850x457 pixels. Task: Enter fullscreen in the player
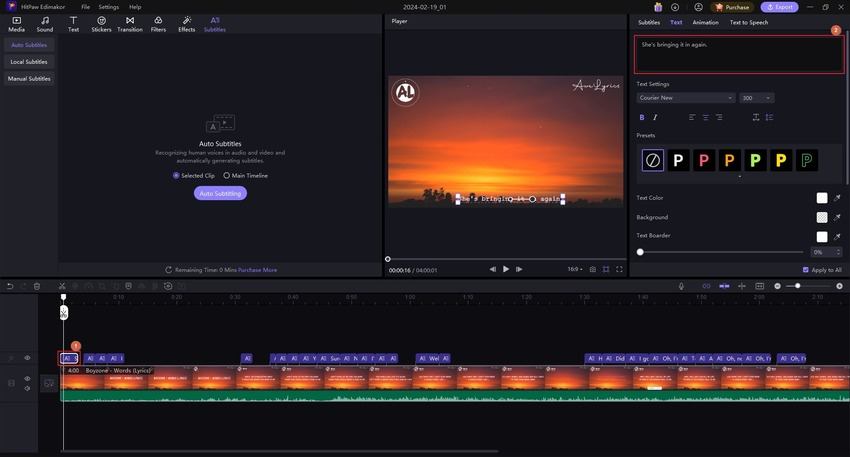pos(619,269)
